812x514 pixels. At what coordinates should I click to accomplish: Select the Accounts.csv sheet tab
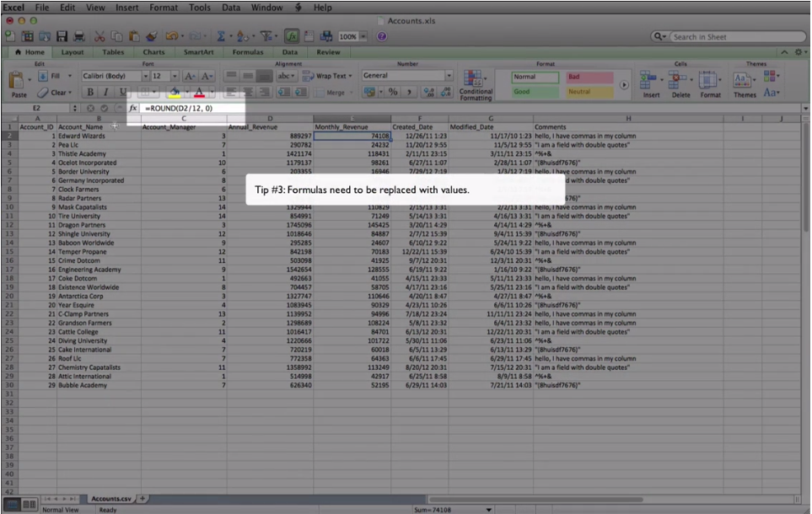[111, 499]
